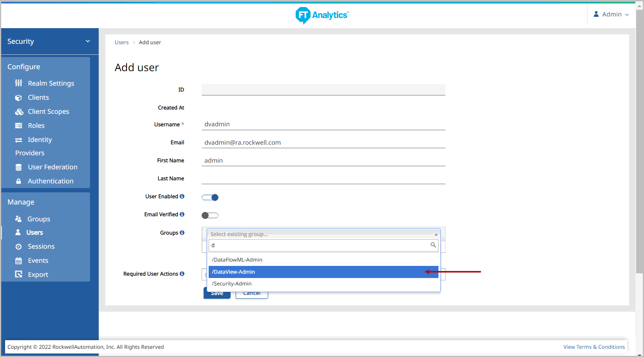The image size is (644, 357).
Task: Click the Add user breadcrumb text
Action: click(x=150, y=42)
